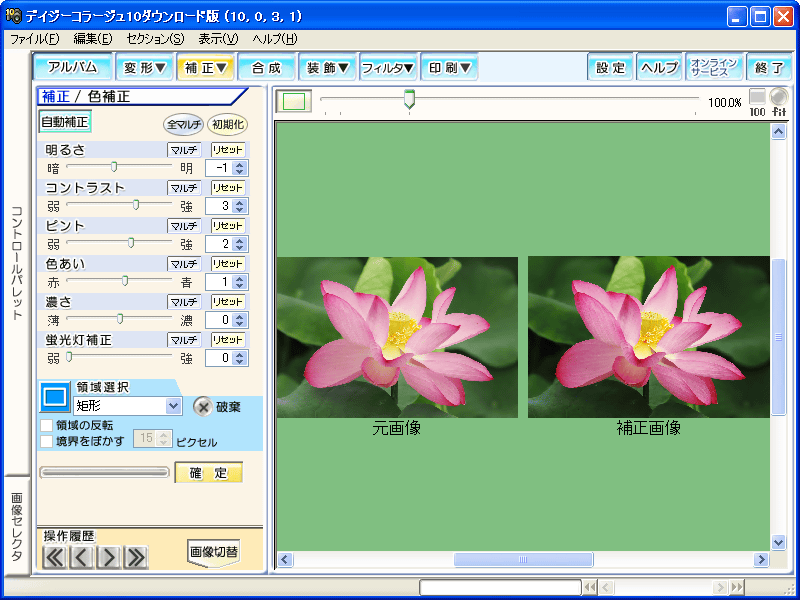This screenshot has height=600, width=800.
Task: Click the 設定 toolbar button
Action: (610, 67)
